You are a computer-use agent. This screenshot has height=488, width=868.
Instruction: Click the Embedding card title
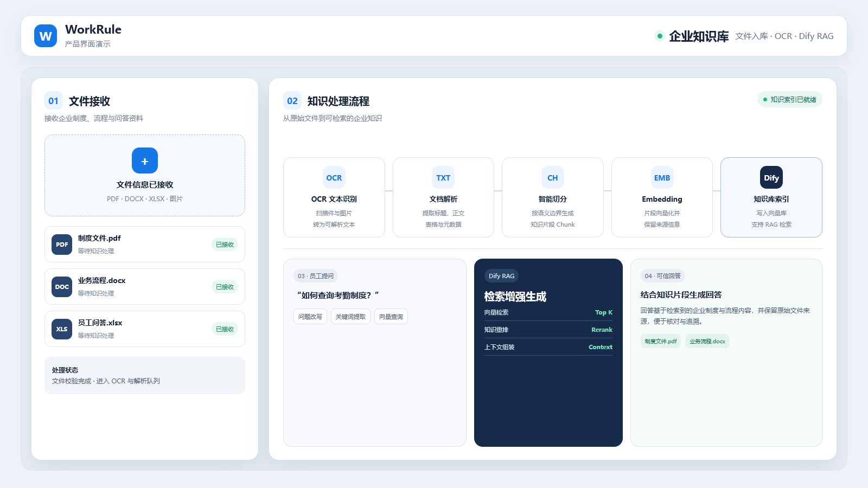tap(662, 199)
